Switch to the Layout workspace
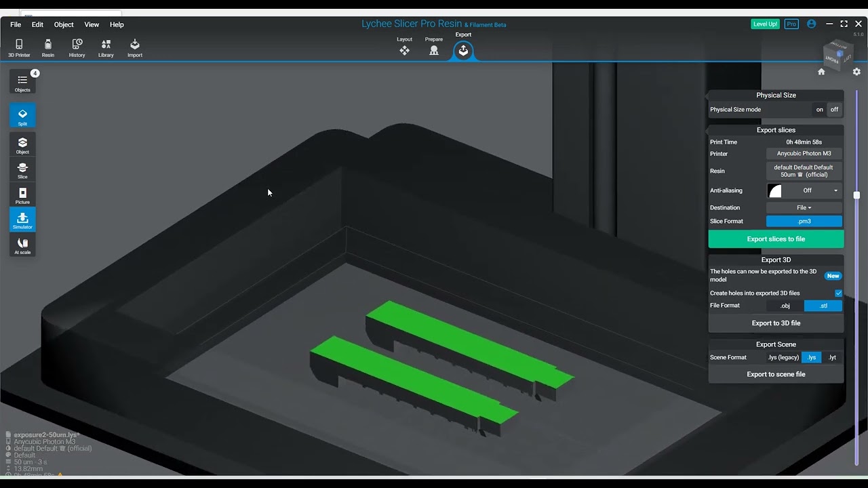The width and height of the screenshot is (868, 488). pos(404,46)
